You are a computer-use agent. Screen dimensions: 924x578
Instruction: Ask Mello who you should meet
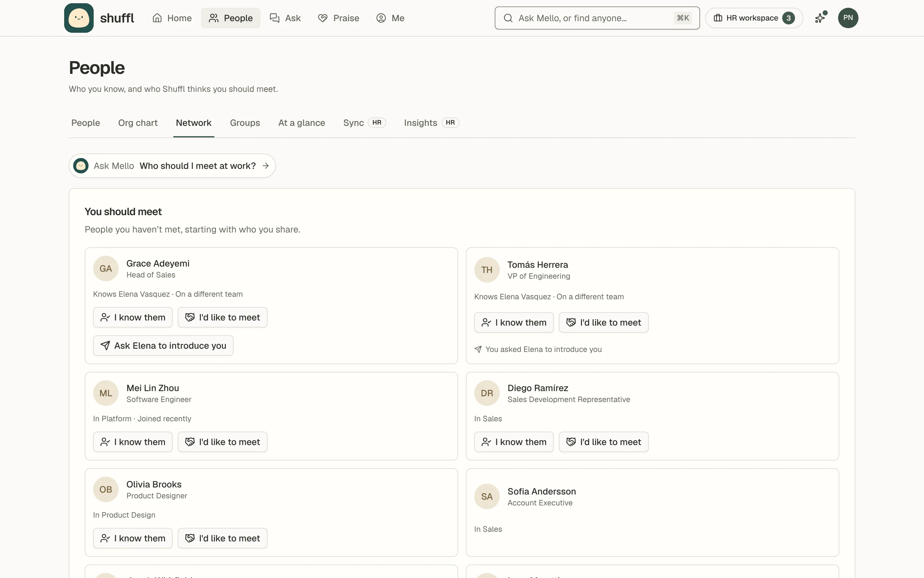pos(172,165)
